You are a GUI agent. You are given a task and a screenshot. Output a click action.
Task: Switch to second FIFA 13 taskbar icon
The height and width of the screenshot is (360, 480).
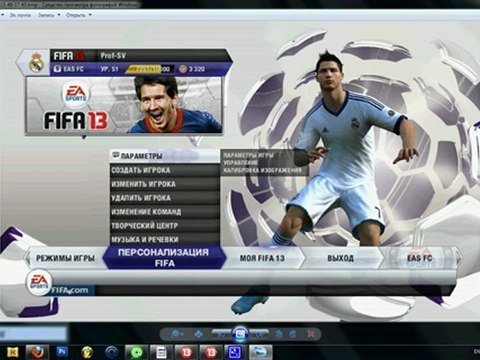coord(211,352)
